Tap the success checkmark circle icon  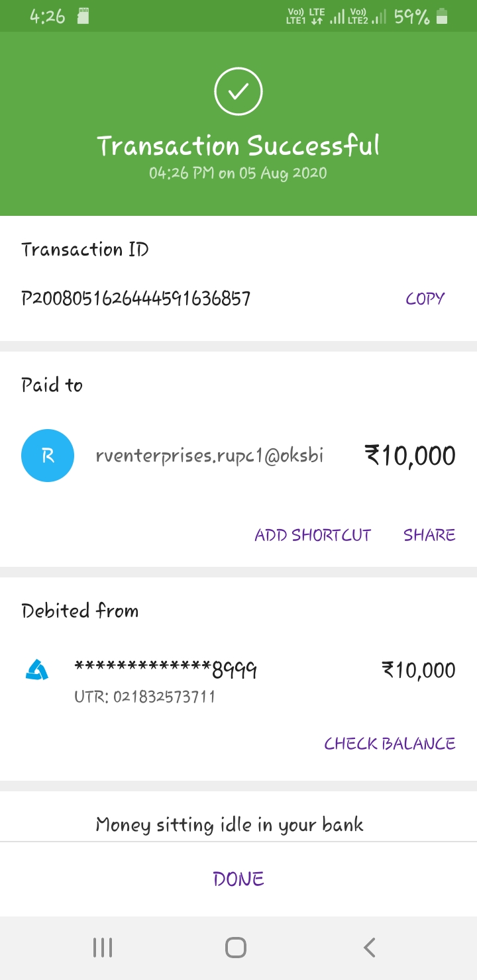(238, 91)
